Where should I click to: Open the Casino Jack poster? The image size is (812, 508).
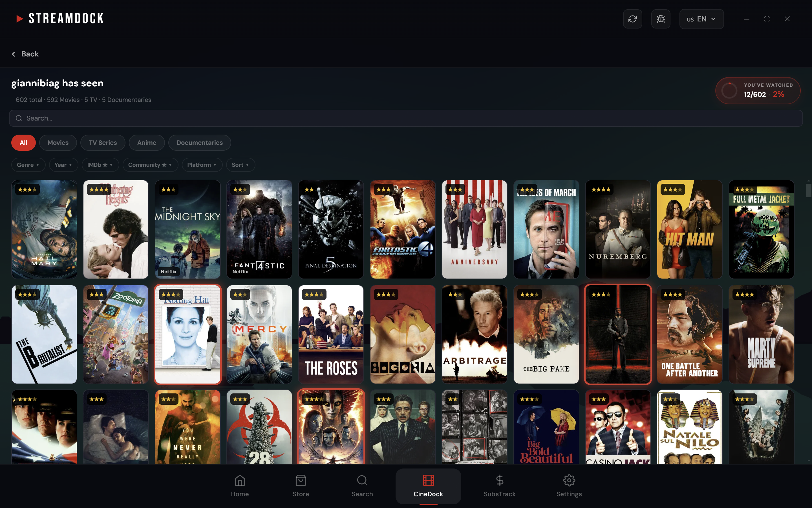tap(618, 427)
